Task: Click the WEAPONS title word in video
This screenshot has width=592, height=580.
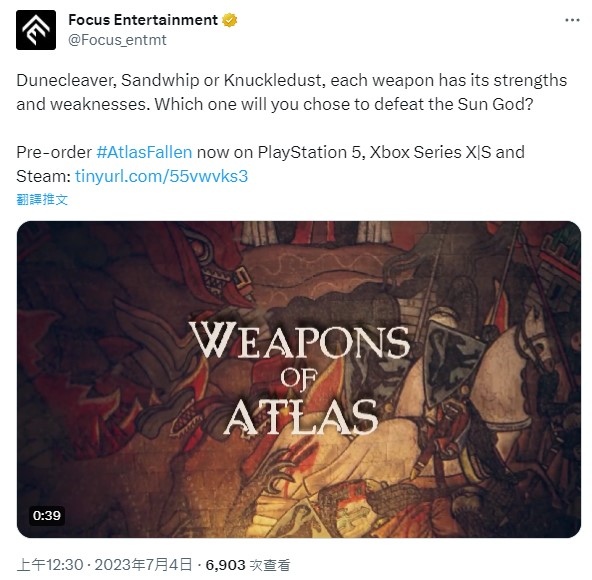Action: pyautogui.click(x=299, y=340)
